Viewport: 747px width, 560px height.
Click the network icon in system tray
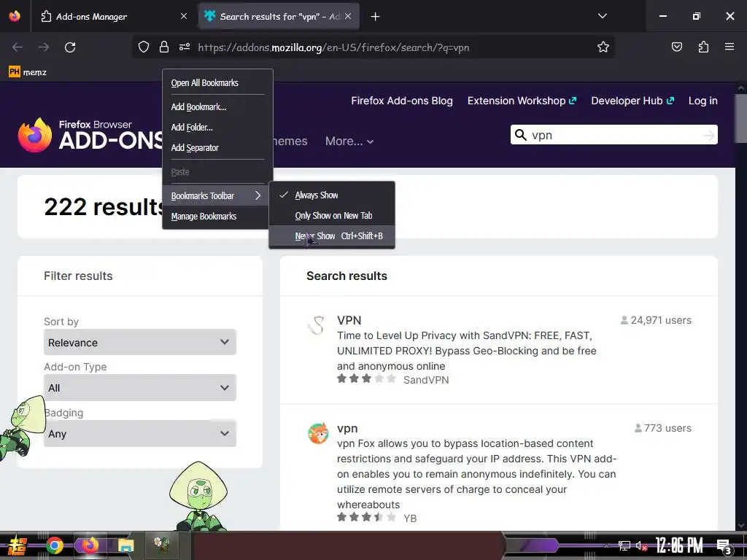coord(624,545)
